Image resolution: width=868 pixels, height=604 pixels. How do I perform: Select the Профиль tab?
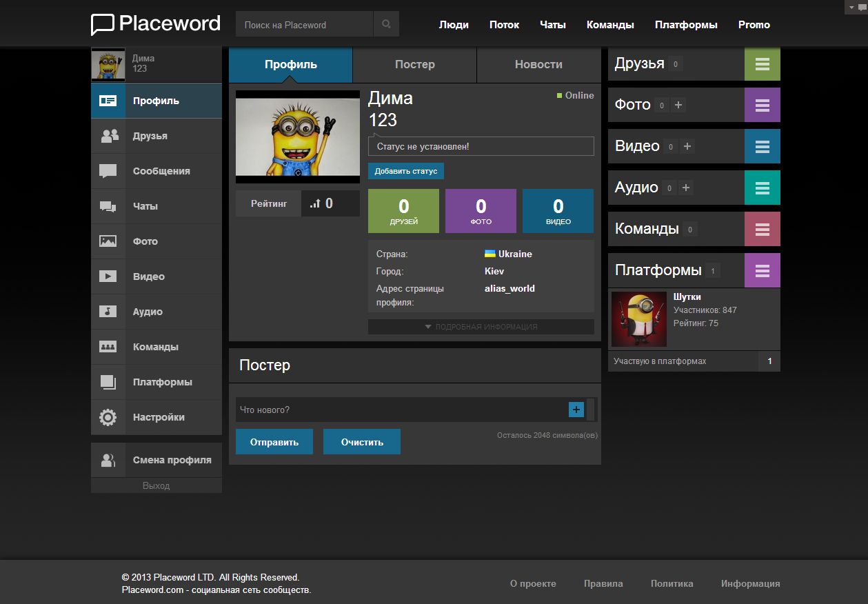(291, 65)
